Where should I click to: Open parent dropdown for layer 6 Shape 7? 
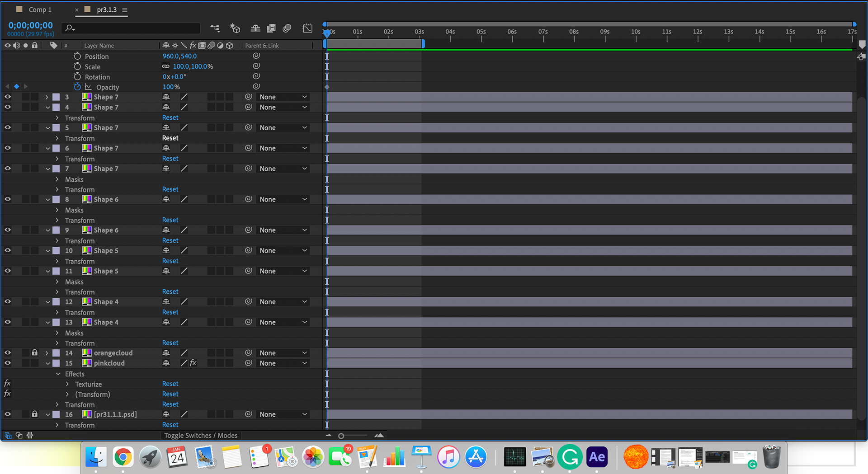283,148
